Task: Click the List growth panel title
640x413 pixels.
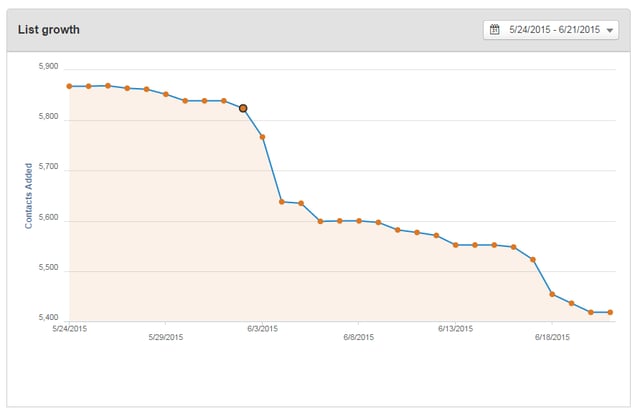Action: [49, 29]
